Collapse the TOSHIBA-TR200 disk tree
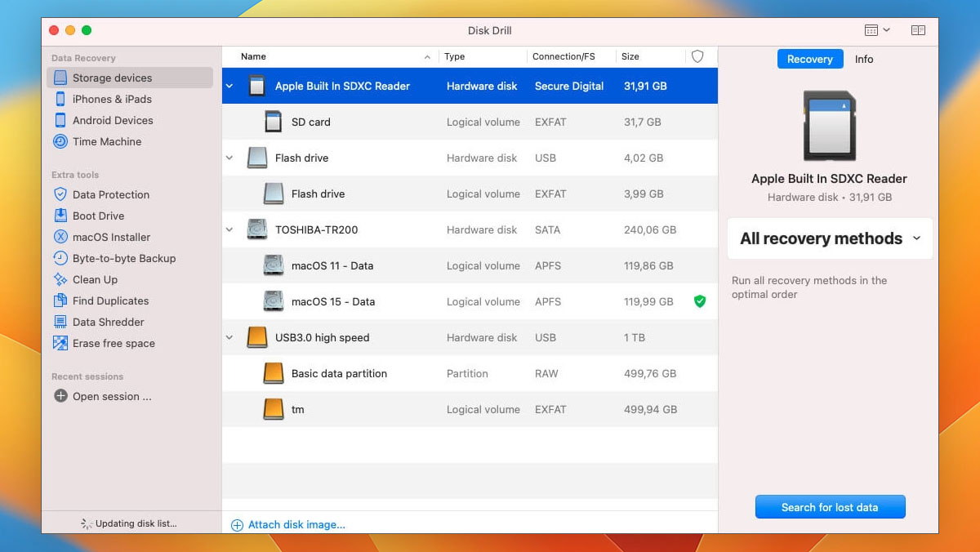The image size is (980, 552). pyautogui.click(x=229, y=229)
